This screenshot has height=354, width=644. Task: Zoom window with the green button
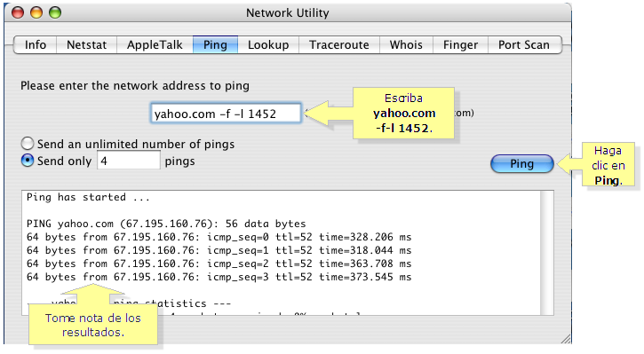click(55, 12)
